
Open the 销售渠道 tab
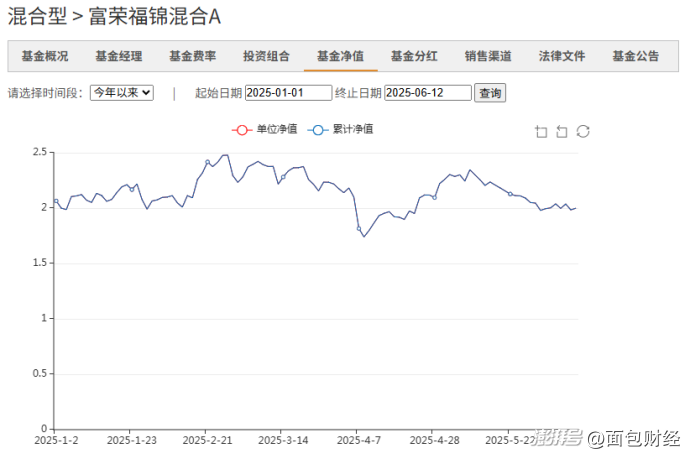(488, 56)
